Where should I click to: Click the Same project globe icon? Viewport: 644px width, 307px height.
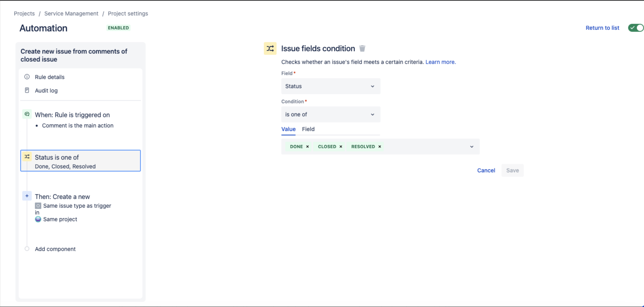(x=38, y=219)
